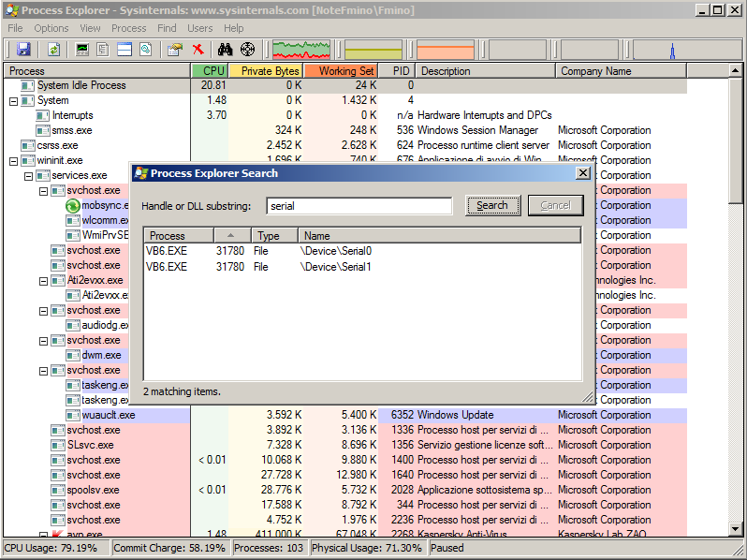The width and height of the screenshot is (747, 560).
Task: Collapse the svchost.exe node above audiodg
Action: [43, 311]
